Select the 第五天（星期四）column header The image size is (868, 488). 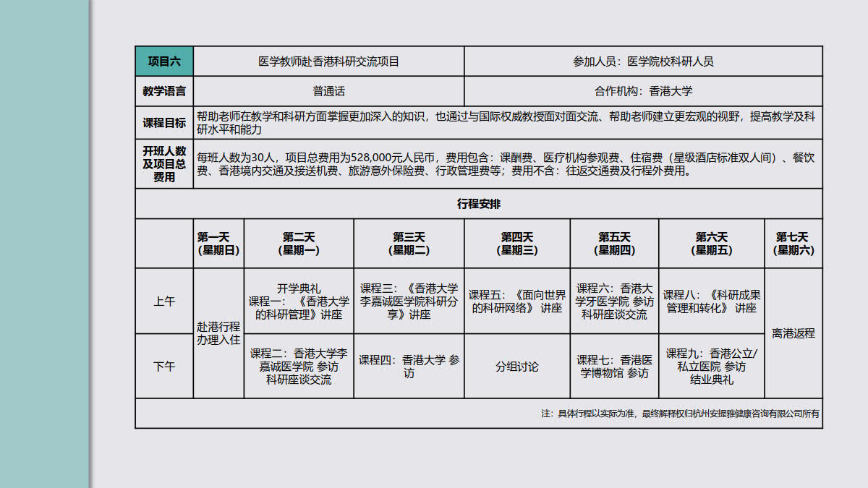pos(614,244)
